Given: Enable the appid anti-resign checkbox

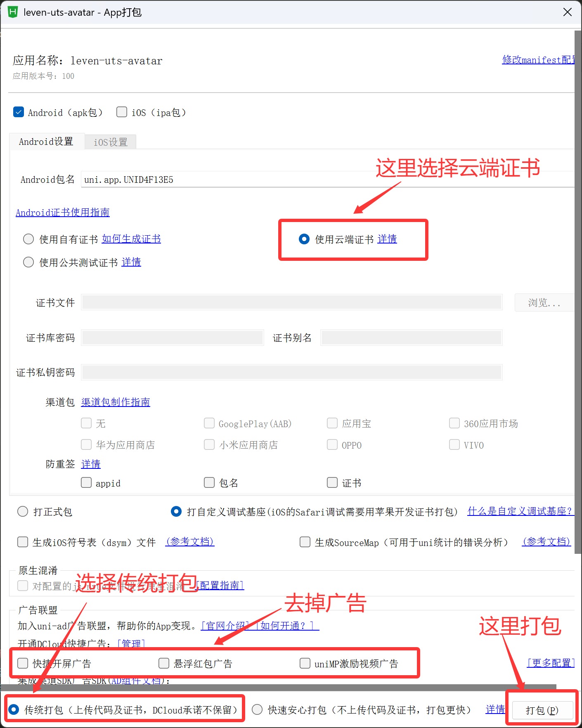Looking at the screenshot, I should pos(86,482).
